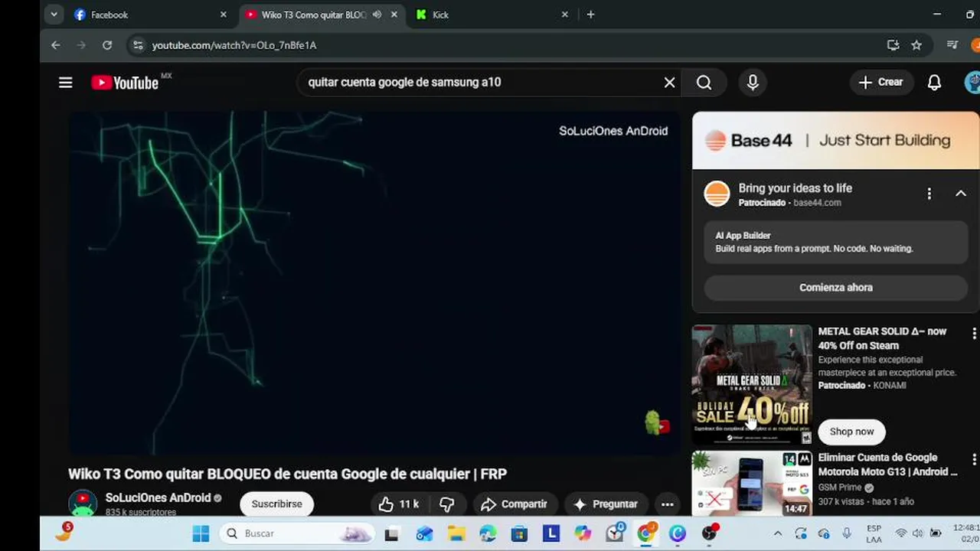The image size is (980, 551).
Task: Click the channel watermark in the video
Action: pos(657,422)
